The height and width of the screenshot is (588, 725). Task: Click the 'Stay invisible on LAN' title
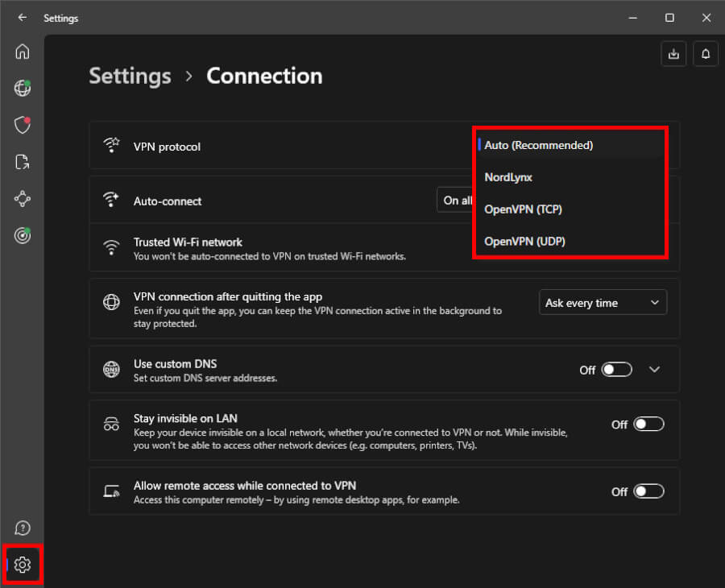(185, 418)
